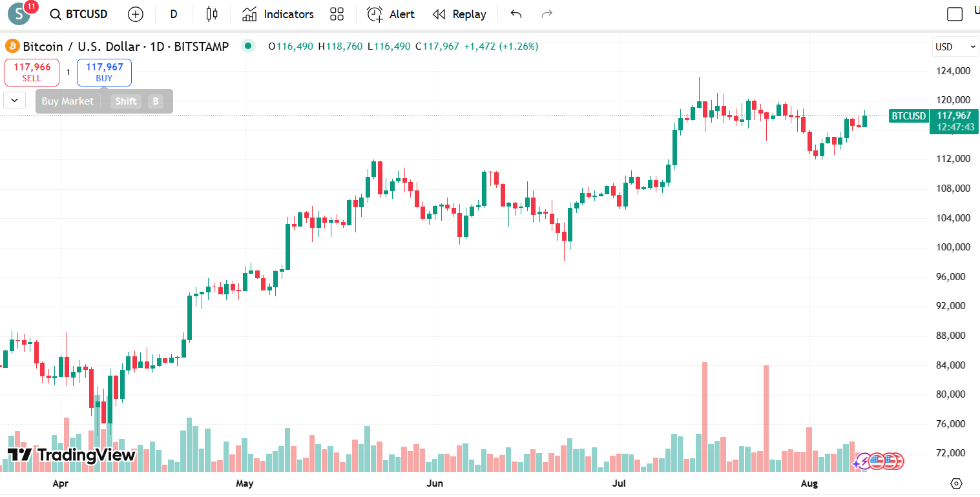980x497 pixels.
Task: Click the price scale settings icon at bottom right
Action: [957, 483]
